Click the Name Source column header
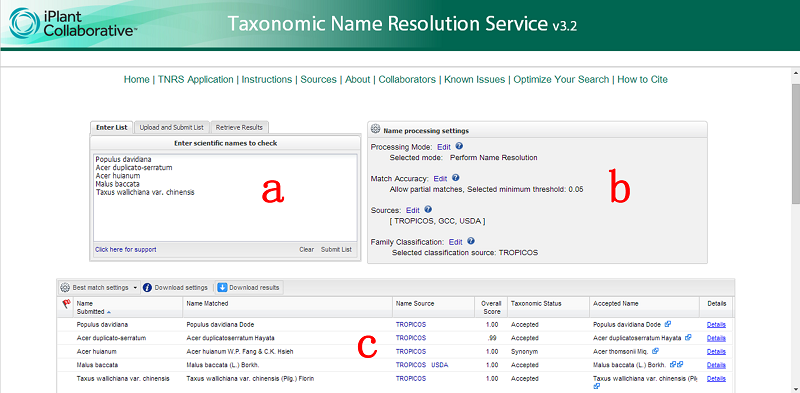The image size is (800, 393). 433,307
